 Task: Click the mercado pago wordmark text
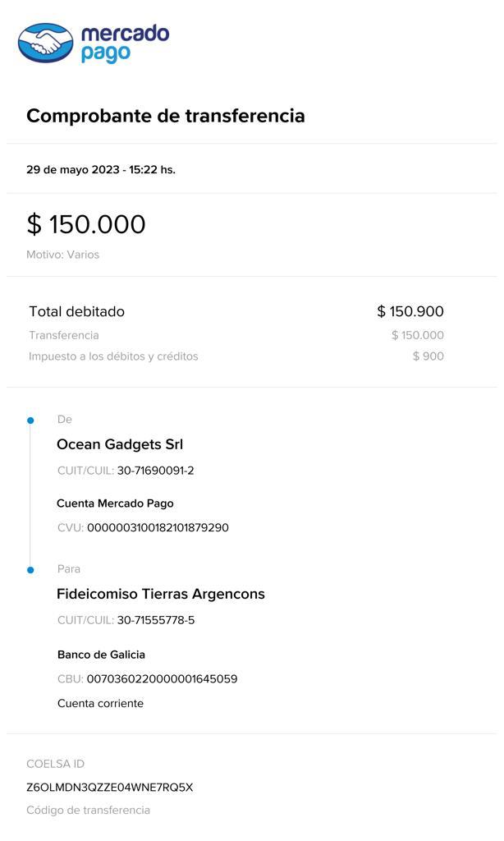tap(125, 43)
